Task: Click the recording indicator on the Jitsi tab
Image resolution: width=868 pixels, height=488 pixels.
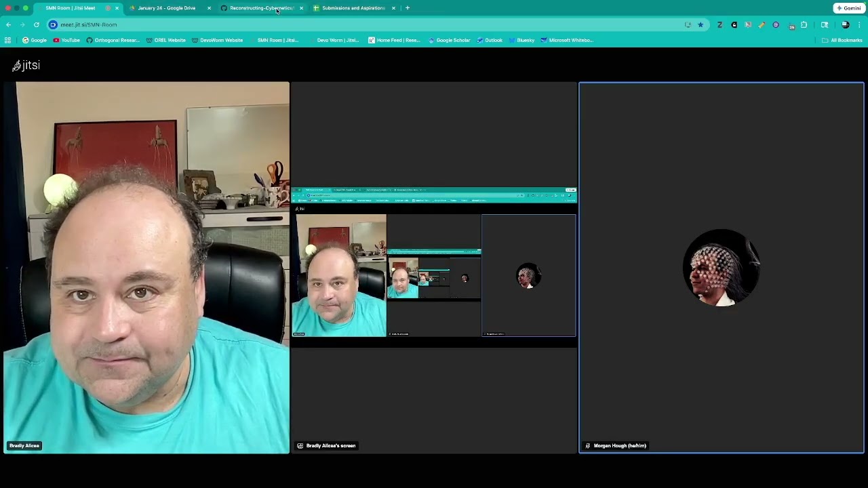Action: point(108,8)
